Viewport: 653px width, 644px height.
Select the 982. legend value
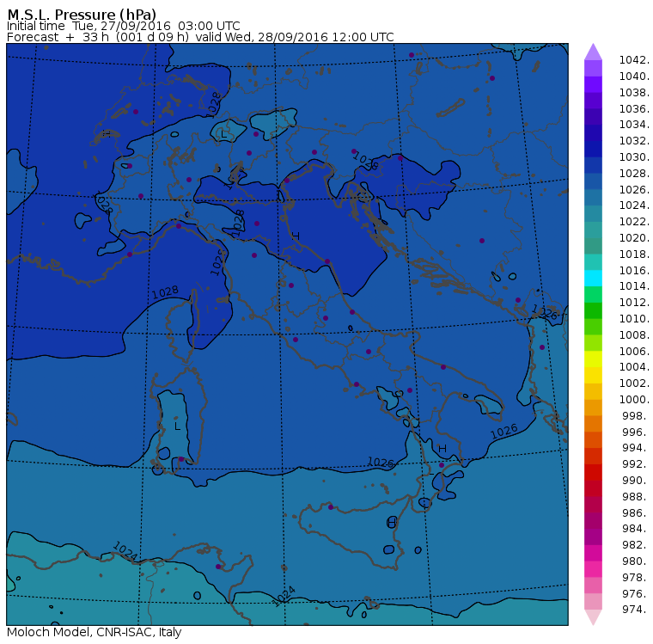[x=636, y=545]
